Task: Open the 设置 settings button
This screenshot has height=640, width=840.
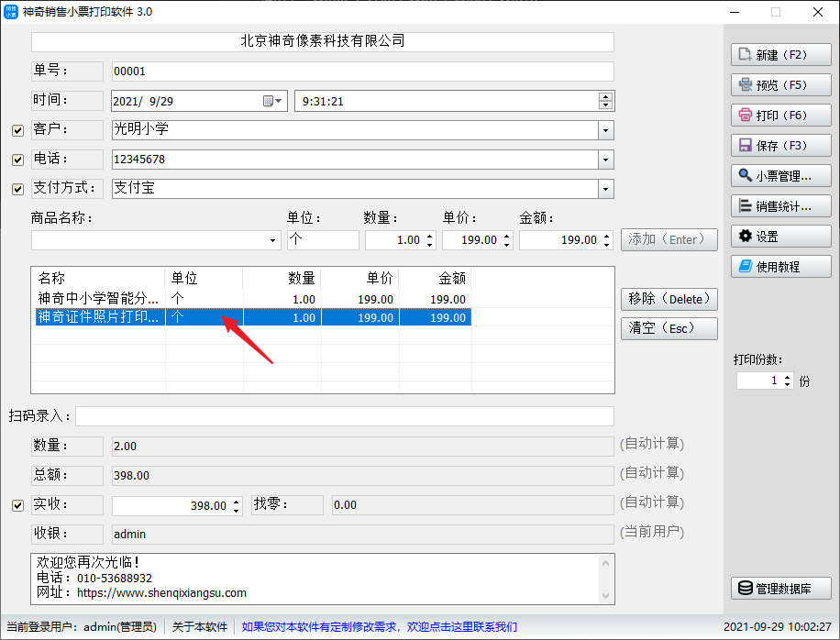Action: 780,237
